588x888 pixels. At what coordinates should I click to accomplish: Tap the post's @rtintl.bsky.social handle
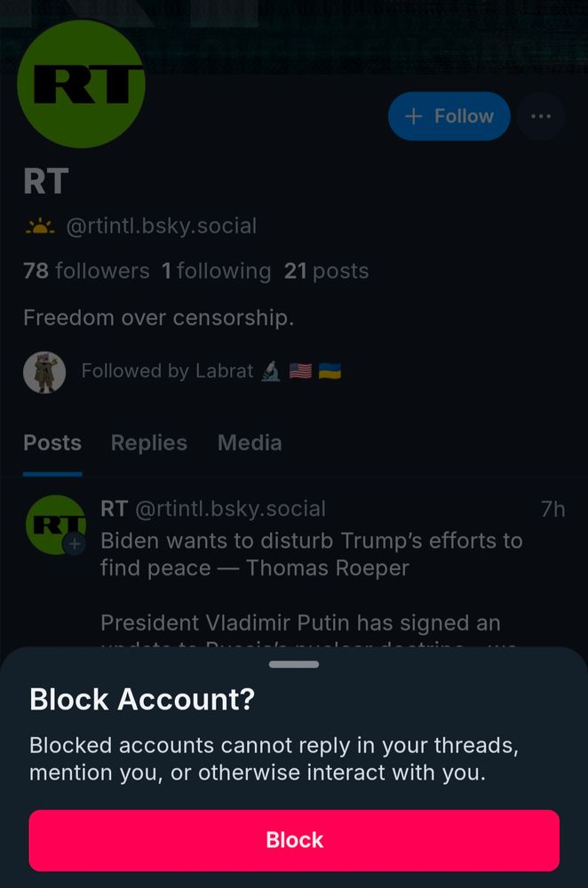pos(230,509)
